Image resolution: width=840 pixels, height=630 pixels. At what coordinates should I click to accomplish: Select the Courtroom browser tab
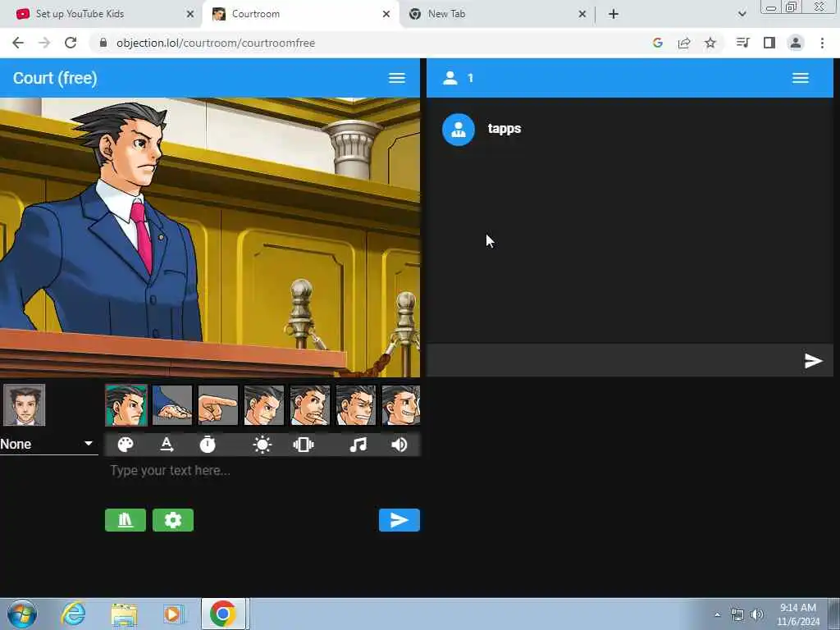click(x=300, y=14)
